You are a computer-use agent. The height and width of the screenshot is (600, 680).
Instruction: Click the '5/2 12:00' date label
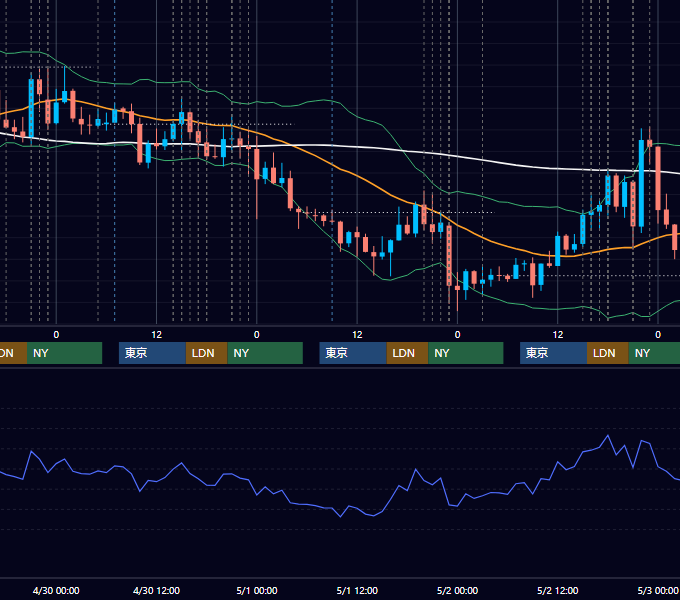[557, 590]
